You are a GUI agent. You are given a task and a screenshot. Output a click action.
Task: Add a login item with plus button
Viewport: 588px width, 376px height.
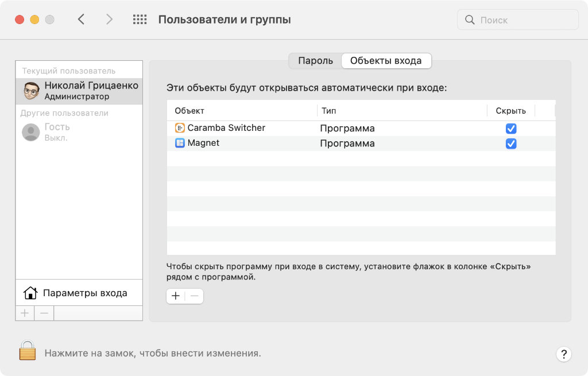pos(176,296)
